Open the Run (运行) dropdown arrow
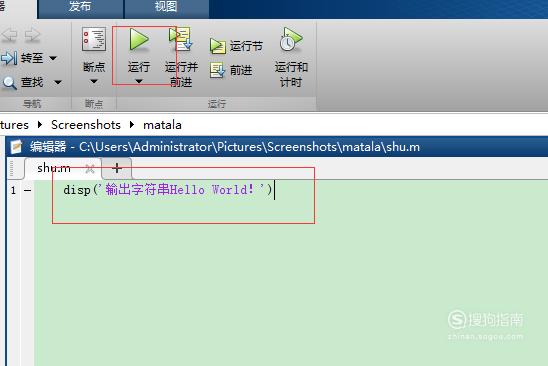548x366 pixels. [x=139, y=81]
